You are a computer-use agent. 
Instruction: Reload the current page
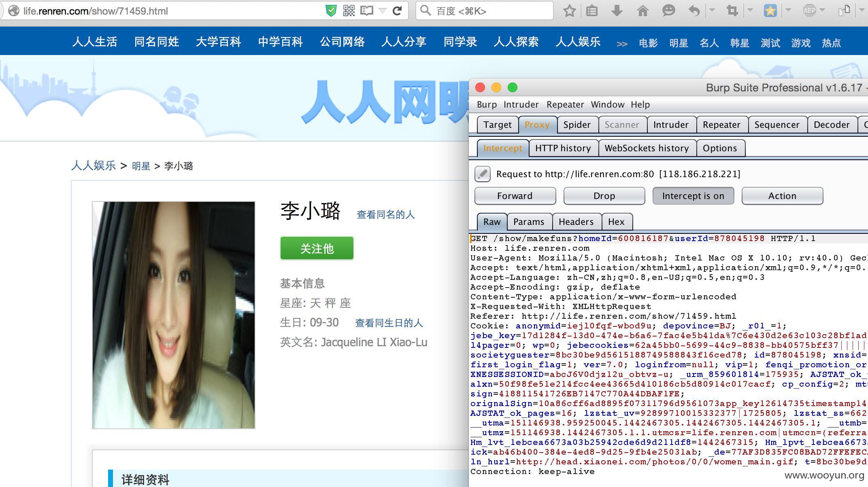[x=397, y=11]
